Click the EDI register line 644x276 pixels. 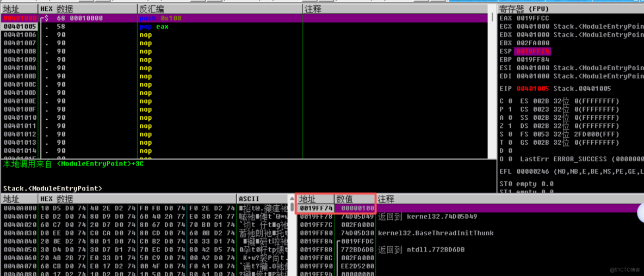point(572,76)
